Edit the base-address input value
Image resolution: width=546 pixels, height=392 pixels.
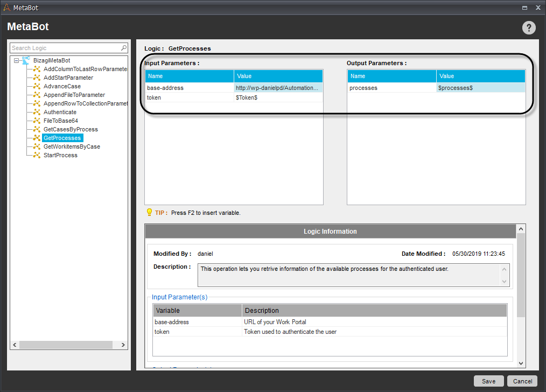tap(278, 88)
